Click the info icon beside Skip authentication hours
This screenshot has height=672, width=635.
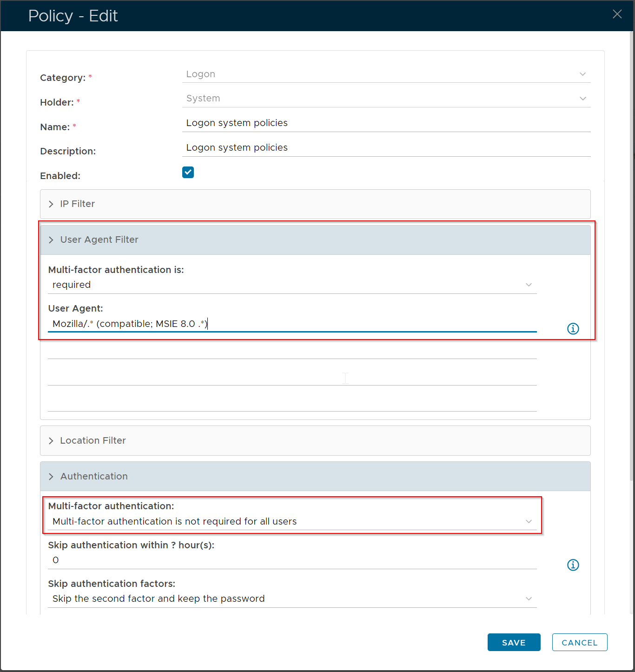pyautogui.click(x=573, y=565)
